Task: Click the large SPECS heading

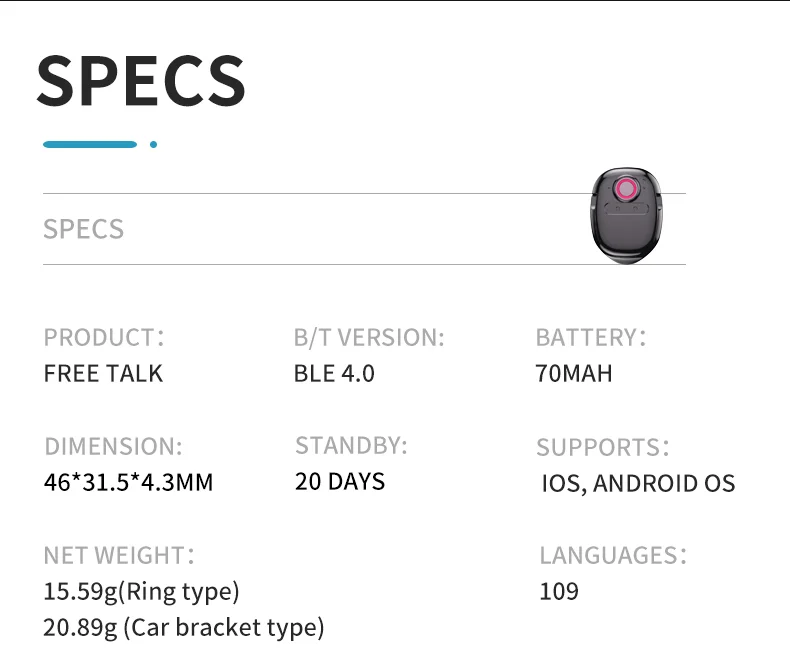Action: (141, 81)
